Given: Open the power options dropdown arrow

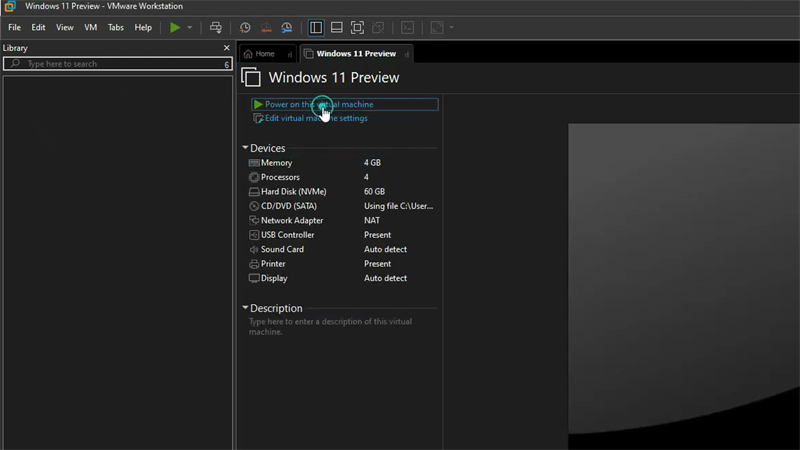Looking at the screenshot, I should point(189,28).
